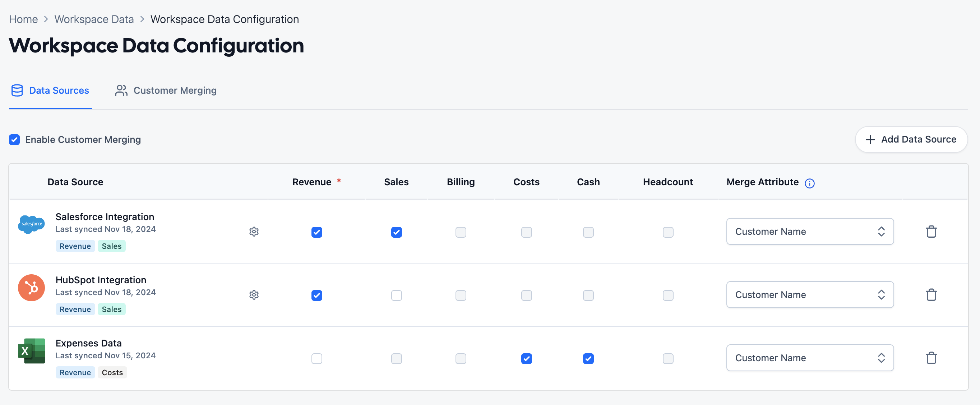The height and width of the screenshot is (405, 980).
Task: Click the Merge Attribute info icon
Action: pos(810,183)
